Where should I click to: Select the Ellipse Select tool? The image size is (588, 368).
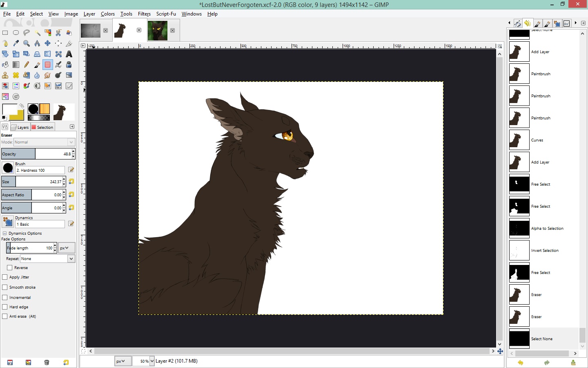pyautogui.click(x=16, y=33)
